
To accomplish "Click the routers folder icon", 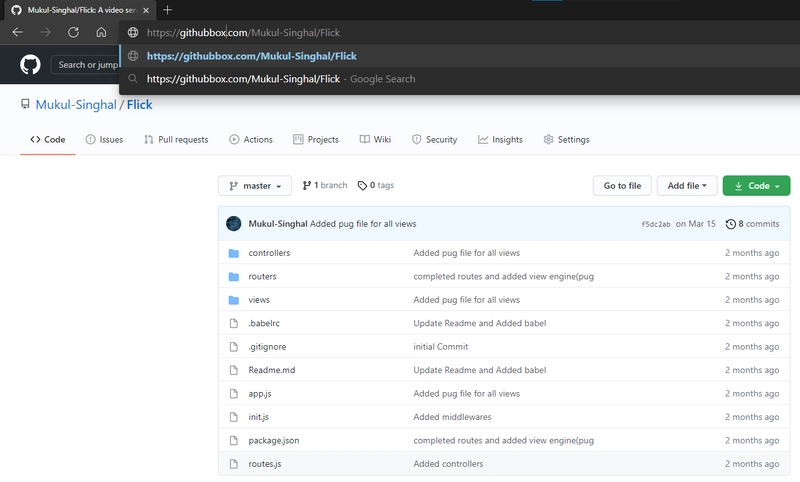I will click(234, 276).
